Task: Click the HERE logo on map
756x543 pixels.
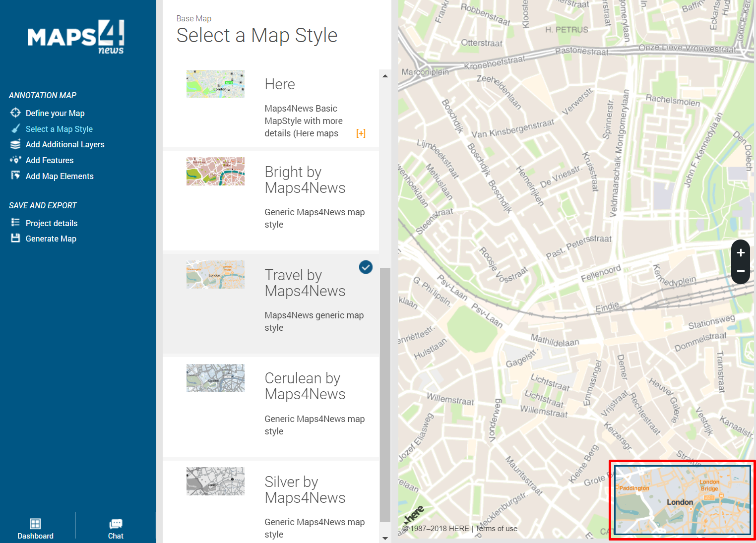Action: pyautogui.click(x=414, y=514)
